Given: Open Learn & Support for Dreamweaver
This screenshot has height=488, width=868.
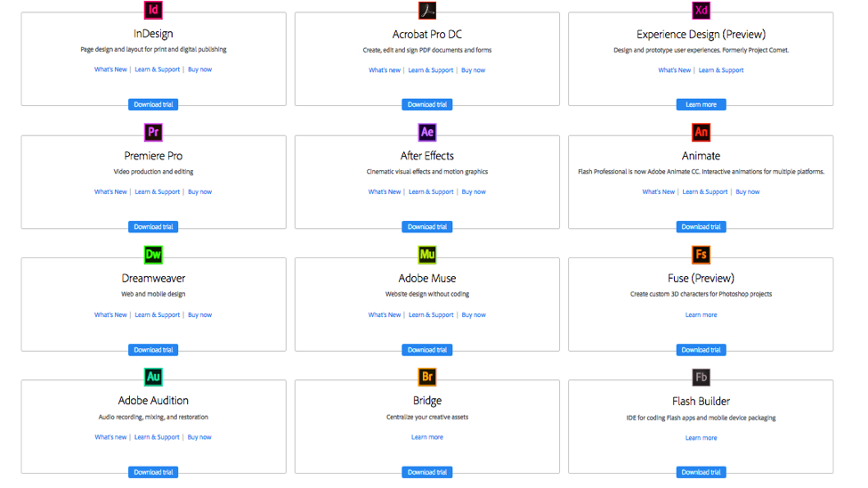Looking at the screenshot, I should point(158,315).
